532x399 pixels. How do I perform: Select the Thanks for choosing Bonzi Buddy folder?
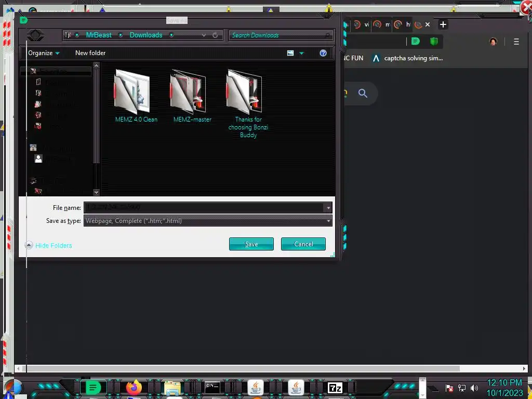[x=248, y=103]
